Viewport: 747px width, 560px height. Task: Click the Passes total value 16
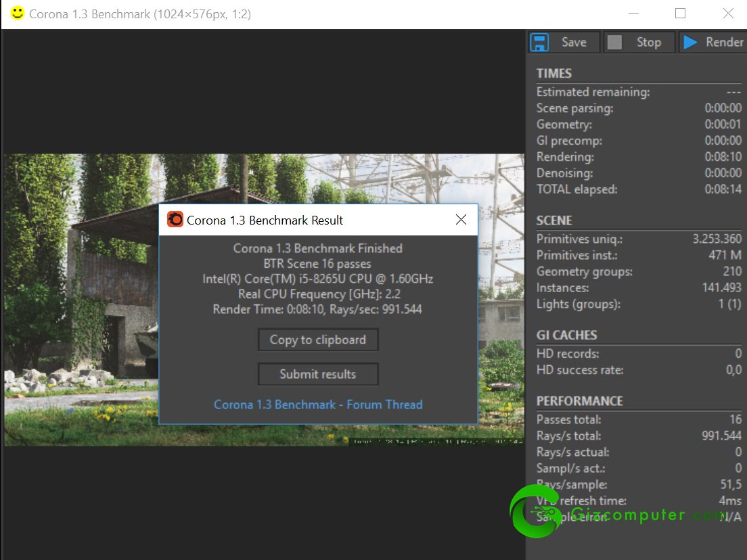pos(735,419)
